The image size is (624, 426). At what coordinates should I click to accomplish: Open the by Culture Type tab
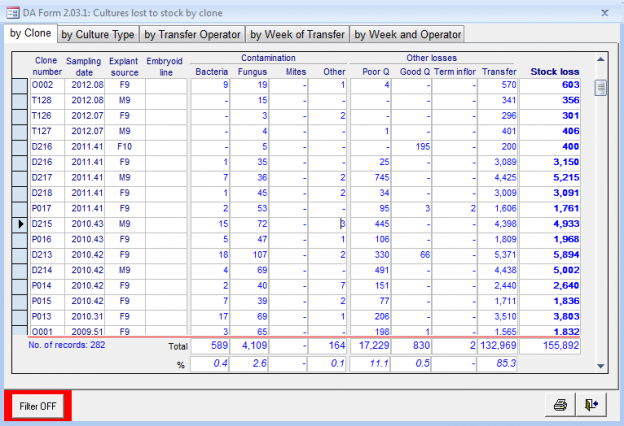[x=97, y=34]
